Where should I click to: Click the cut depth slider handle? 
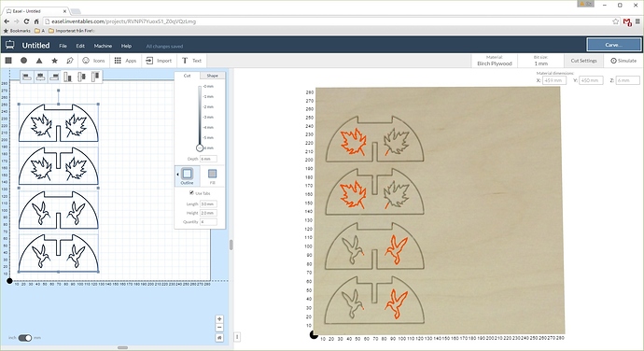tap(200, 147)
